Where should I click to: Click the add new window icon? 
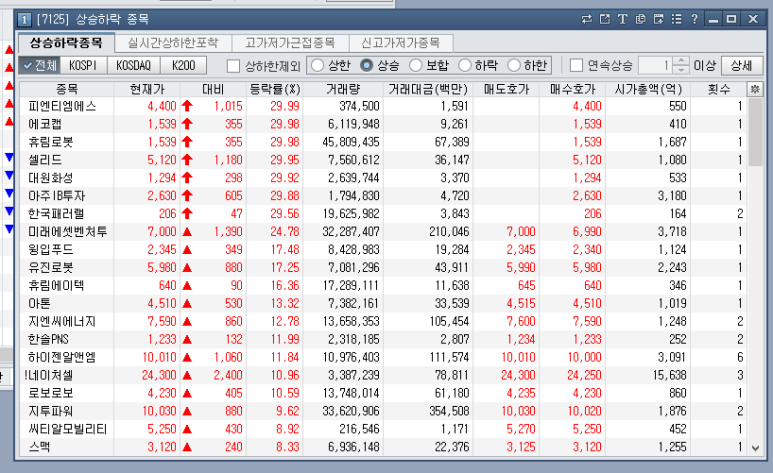tap(659, 19)
